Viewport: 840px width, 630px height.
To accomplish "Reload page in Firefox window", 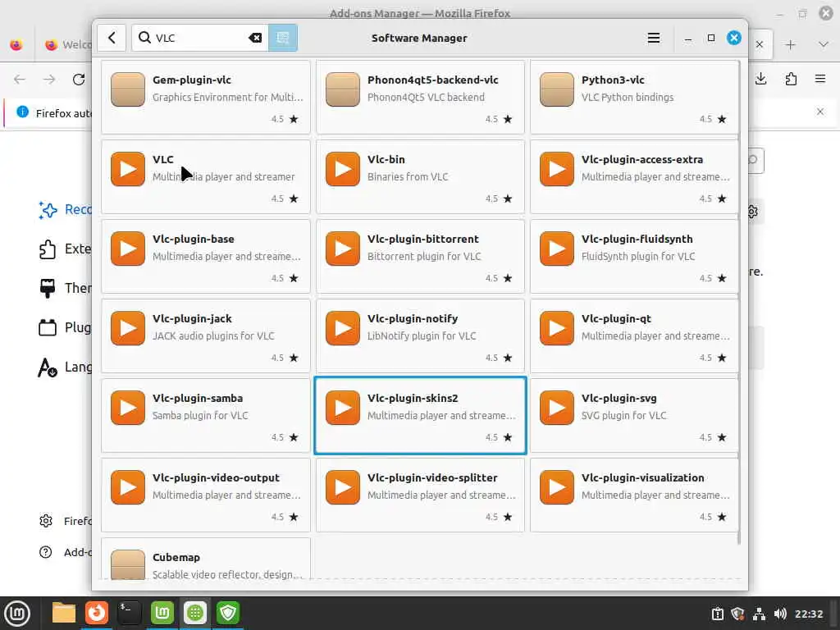I will (79, 80).
